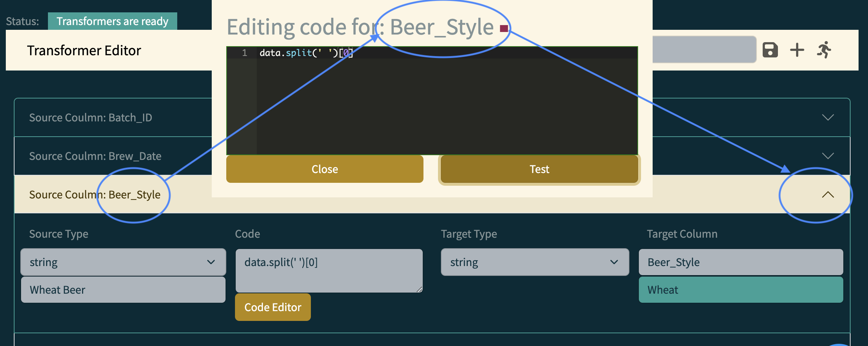Save the transformer configuration with floppy disk icon

click(x=770, y=49)
